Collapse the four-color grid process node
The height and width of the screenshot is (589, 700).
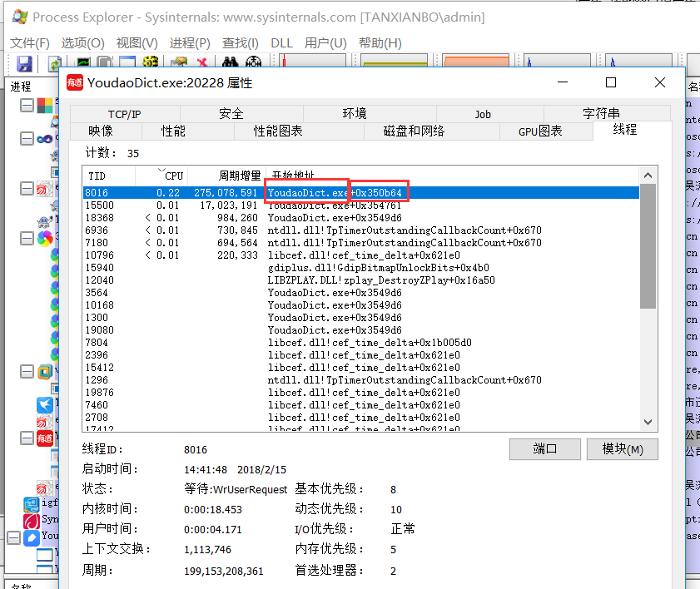[x=27, y=106]
